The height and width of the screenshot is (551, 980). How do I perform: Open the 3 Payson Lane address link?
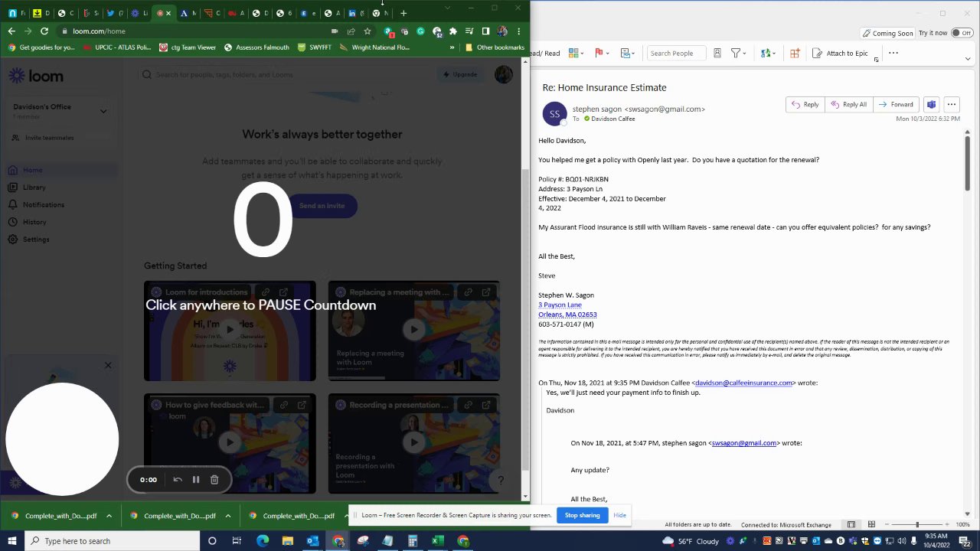point(560,305)
